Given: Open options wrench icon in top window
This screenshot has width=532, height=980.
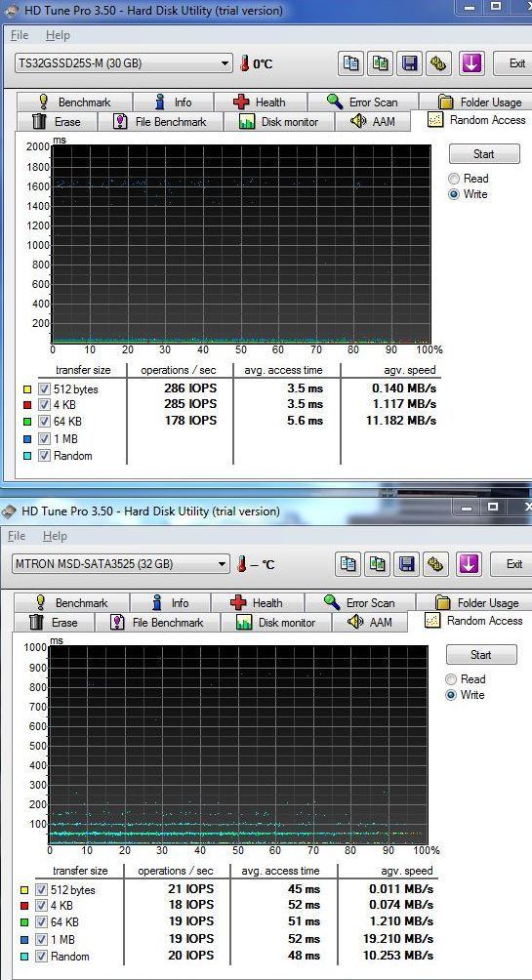Looking at the screenshot, I should pyautogui.click(x=439, y=63).
